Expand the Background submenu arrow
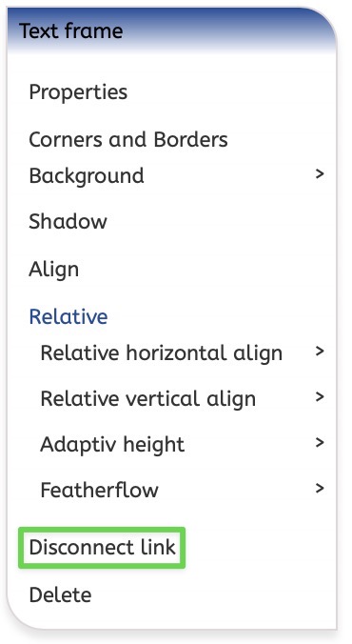352x644 pixels. pyautogui.click(x=320, y=174)
